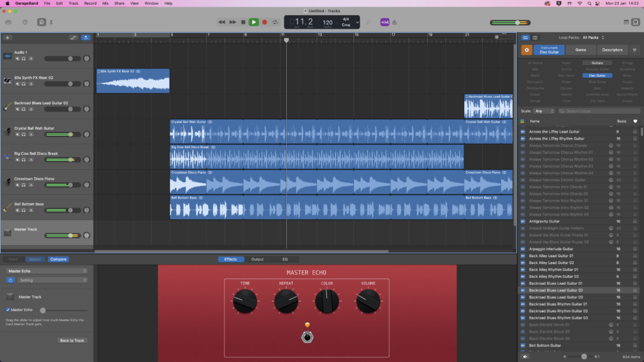Mute the Audio 1 track

(x=17, y=58)
